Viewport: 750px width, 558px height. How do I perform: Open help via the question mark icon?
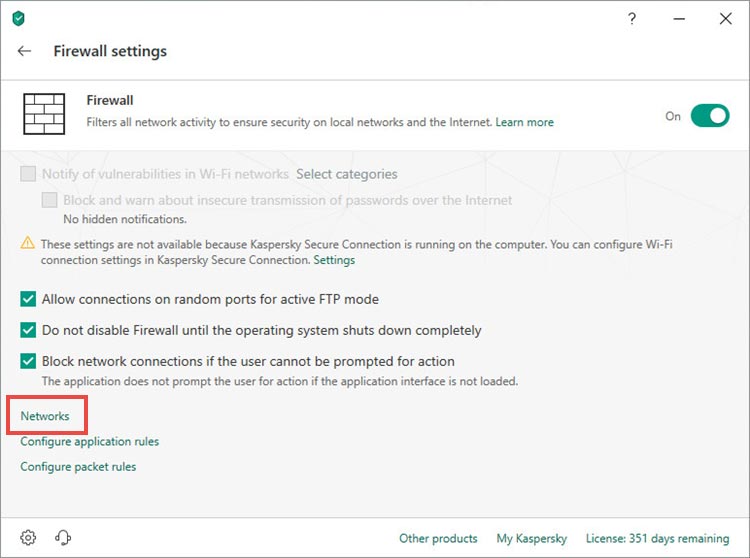point(632,19)
